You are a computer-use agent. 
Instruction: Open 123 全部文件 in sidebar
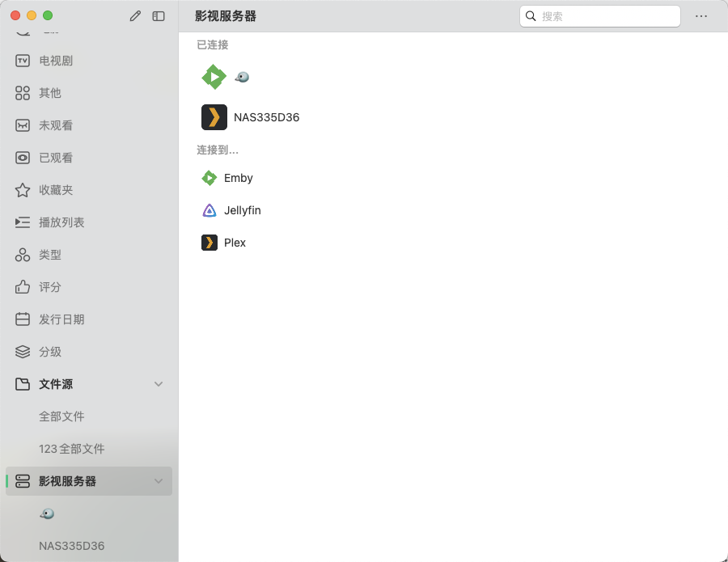pyautogui.click(x=72, y=449)
